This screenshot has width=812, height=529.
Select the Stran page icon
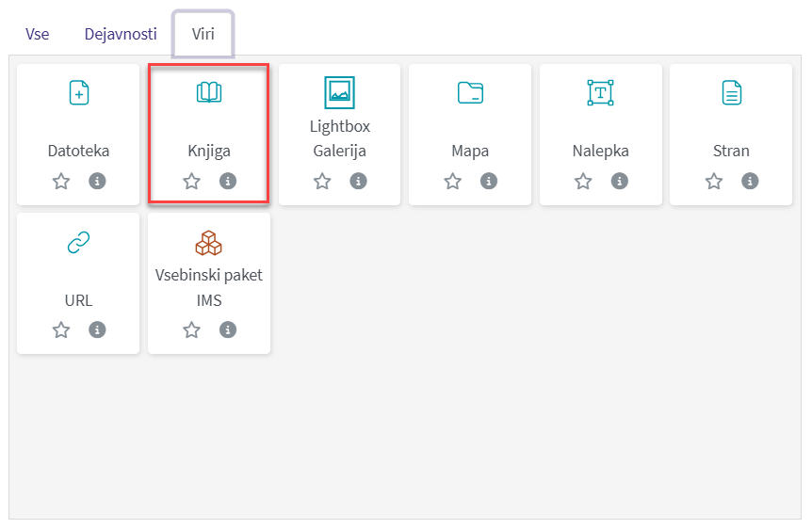731,92
